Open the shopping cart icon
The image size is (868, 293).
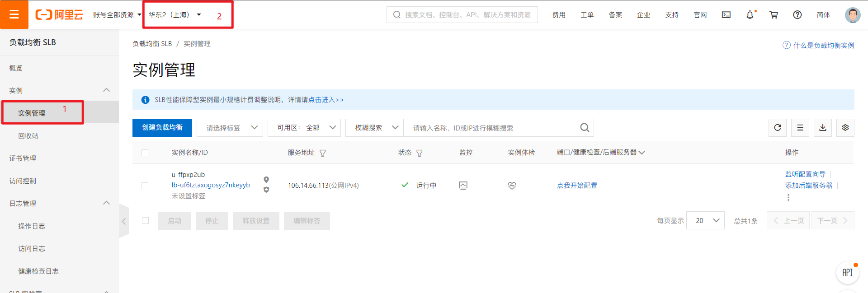pyautogui.click(x=774, y=15)
